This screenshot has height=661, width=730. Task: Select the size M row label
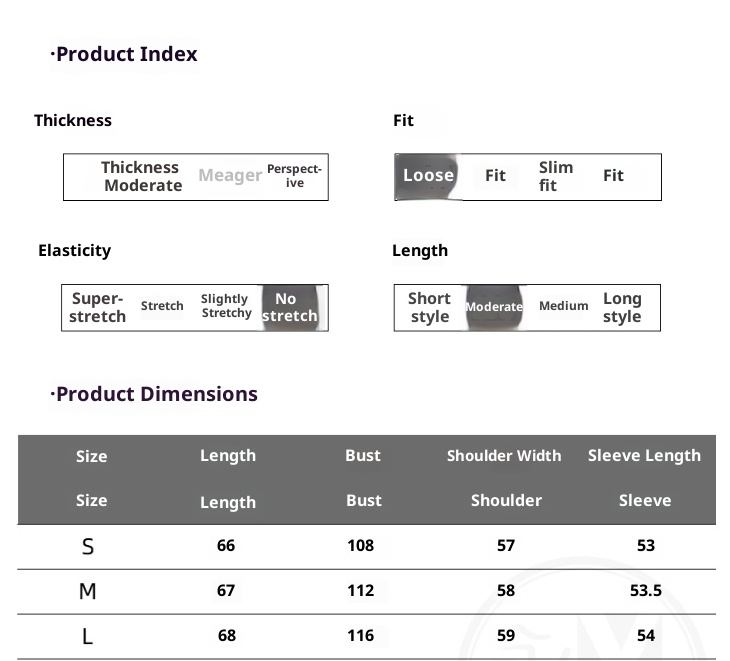(x=88, y=591)
